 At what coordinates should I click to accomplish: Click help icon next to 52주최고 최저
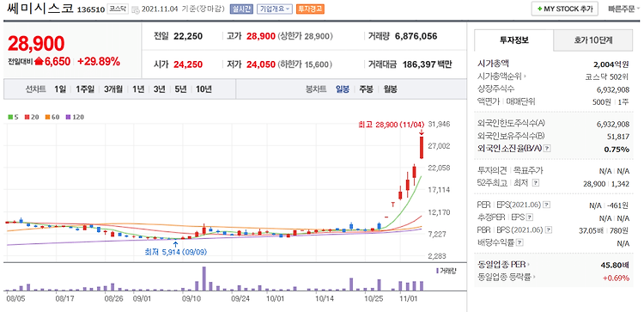[x=536, y=183]
